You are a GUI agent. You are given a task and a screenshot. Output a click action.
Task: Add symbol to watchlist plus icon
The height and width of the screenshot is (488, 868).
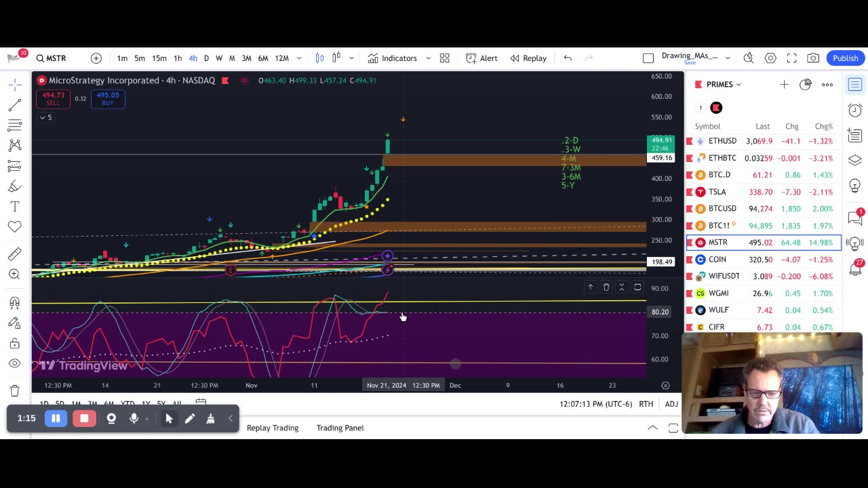[x=784, y=85]
